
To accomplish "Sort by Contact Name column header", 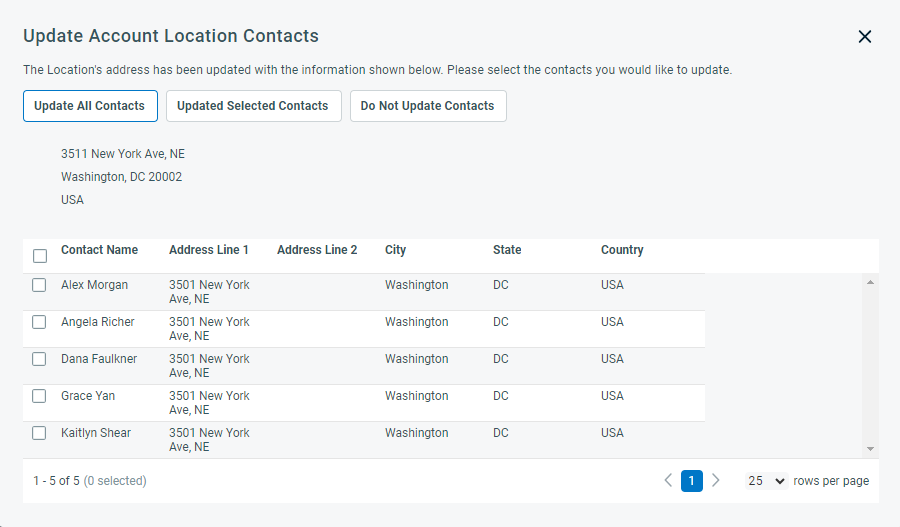I will pyautogui.click(x=99, y=250).
